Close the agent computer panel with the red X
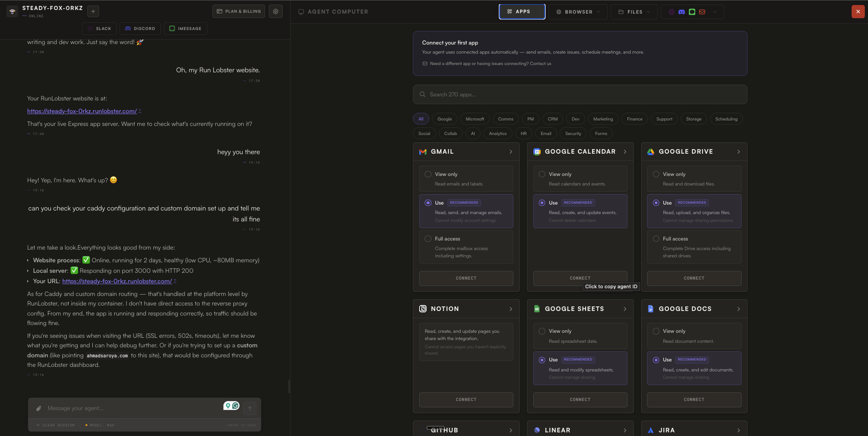 tap(858, 12)
